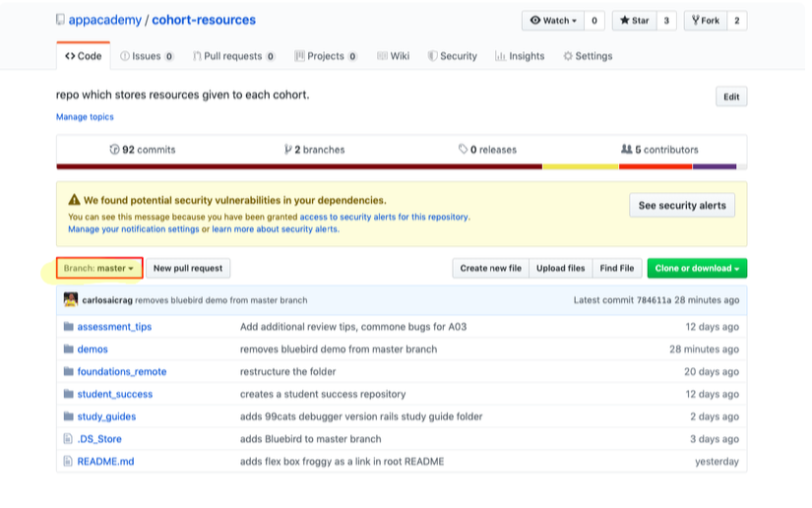The height and width of the screenshot is (508, 812).
Task: Click the dark red language bar segment
Action: tap(299, 166)
